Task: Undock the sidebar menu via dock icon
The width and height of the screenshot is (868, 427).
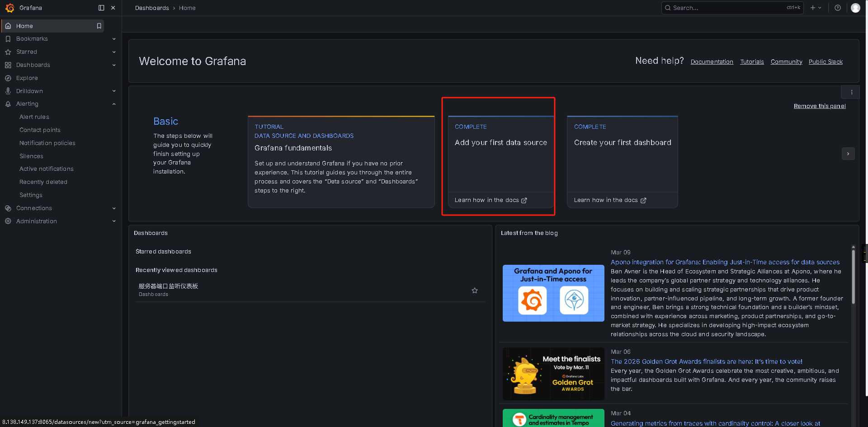Action: coord(101,8)
